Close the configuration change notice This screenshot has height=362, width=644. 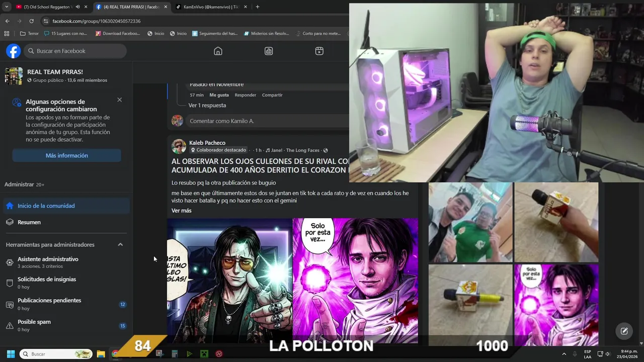click(x=119, y=100)
